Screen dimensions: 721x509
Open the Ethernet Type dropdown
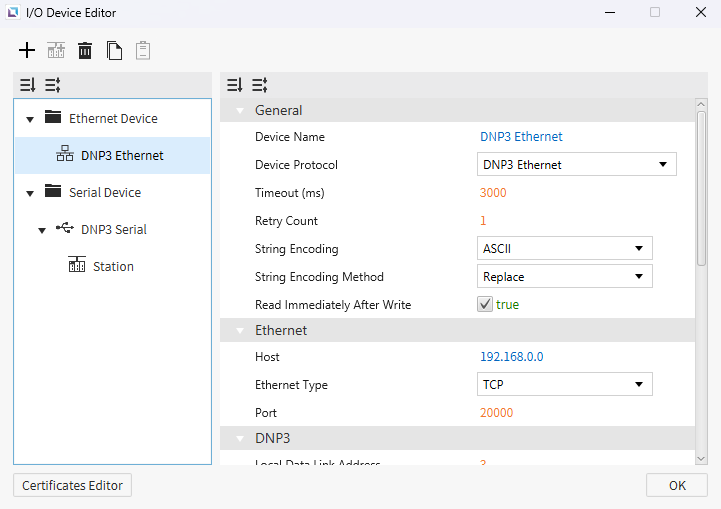coord(564,385)
